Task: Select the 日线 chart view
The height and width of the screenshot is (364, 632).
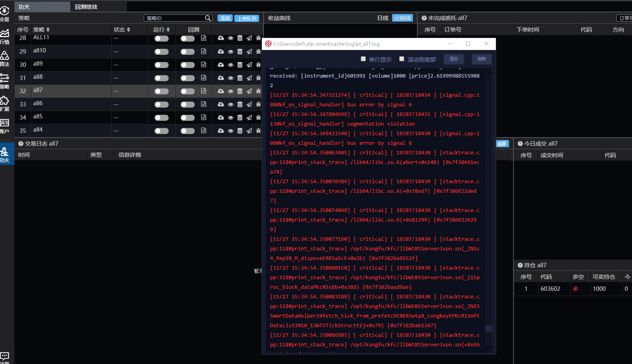Action: point(383,18)
